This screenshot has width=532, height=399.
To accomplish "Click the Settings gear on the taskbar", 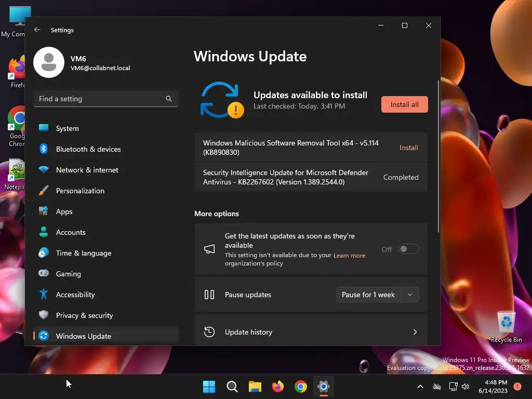I will [x=324, y=387].
